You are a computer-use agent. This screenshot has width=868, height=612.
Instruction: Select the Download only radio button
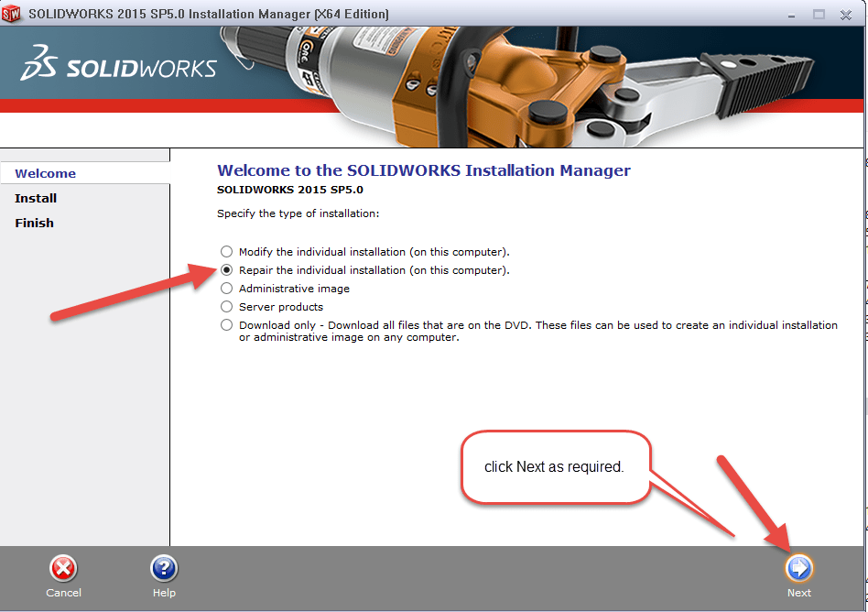click(x=226, y=324)
